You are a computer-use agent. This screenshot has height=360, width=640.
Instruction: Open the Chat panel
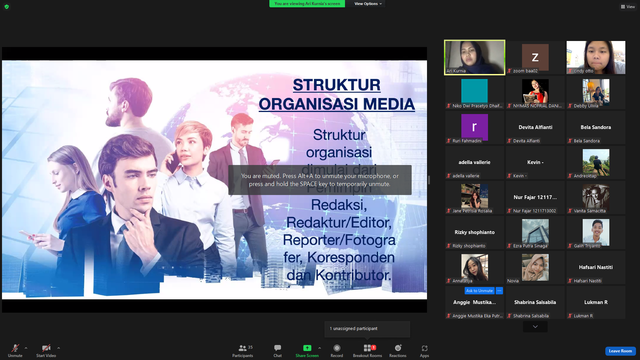(x=278, y=350)
